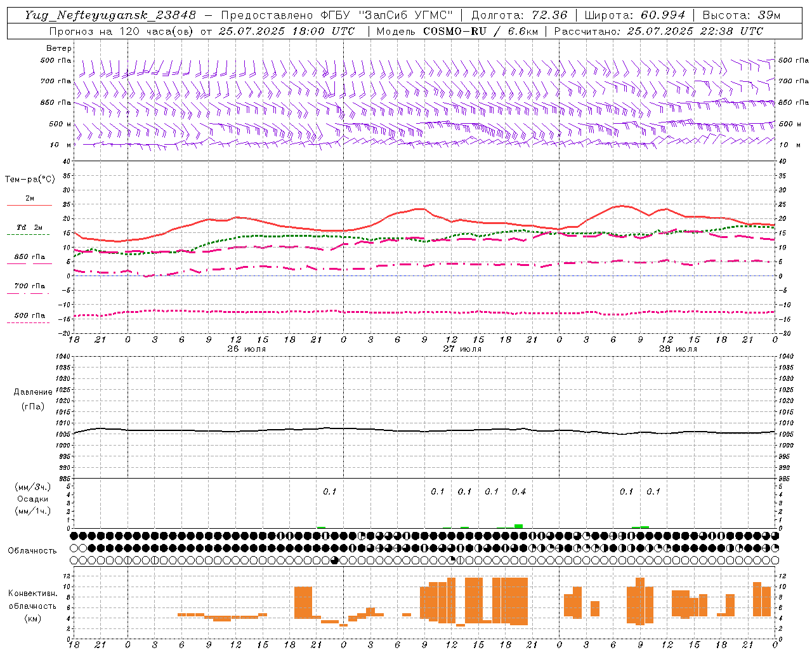Click the 'Td 2м' dew point legend entry

[30, 227]
